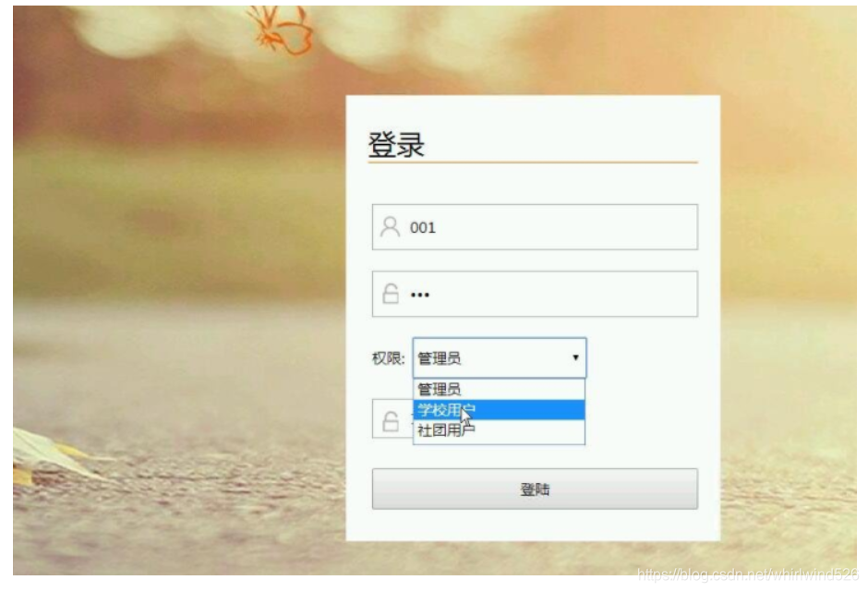Submit the form with the 登陆 button

pyautogui.click(x=535, y=489)
